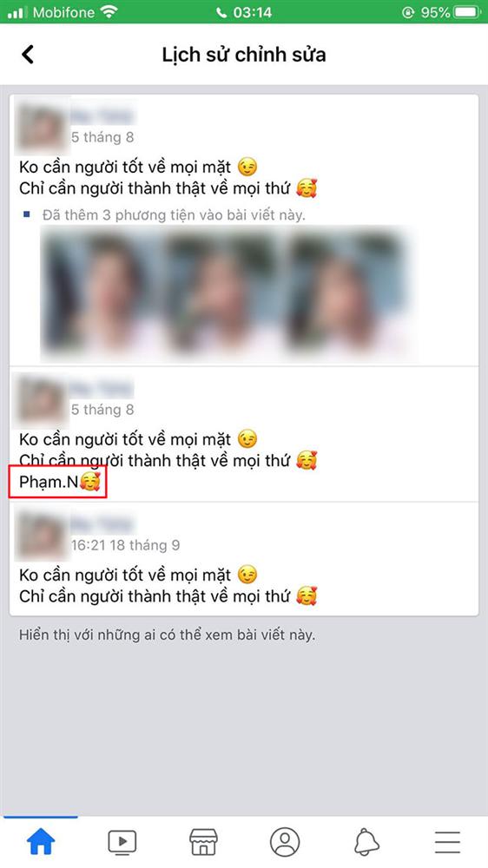Tap 'Đã thêm 3 phương tiện' note
Viewport: 488px width, 868px height.
[x=174, y=214]
